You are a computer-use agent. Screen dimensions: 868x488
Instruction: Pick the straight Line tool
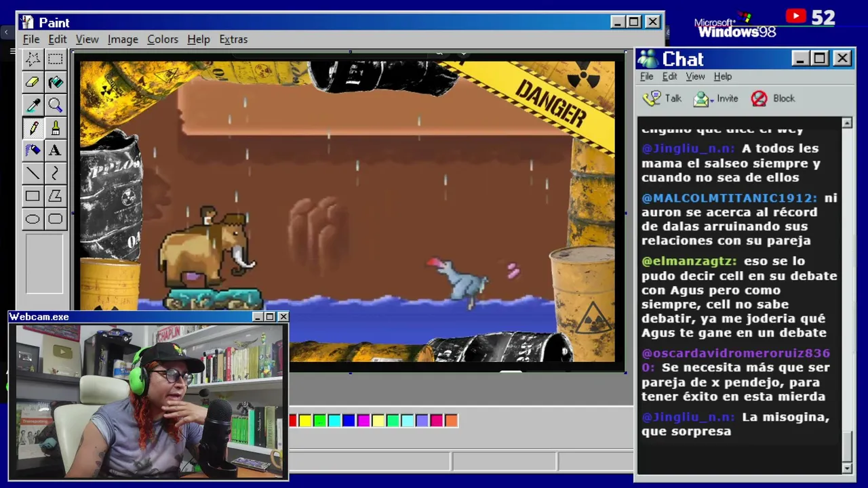(x=33, y=174)
